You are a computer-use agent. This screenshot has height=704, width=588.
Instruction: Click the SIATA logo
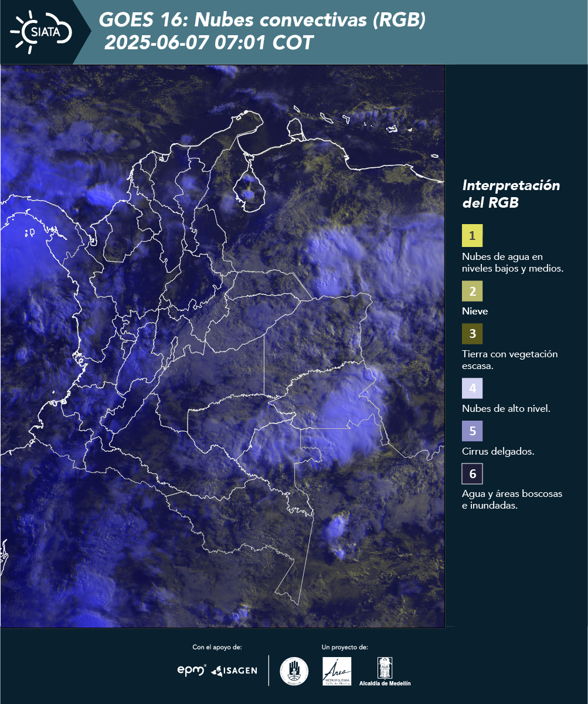(x=41, y=32)
